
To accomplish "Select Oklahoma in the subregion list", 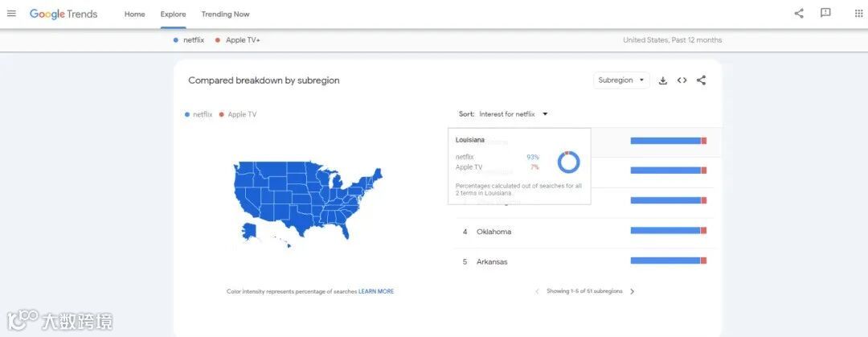I will pos(493,232).
